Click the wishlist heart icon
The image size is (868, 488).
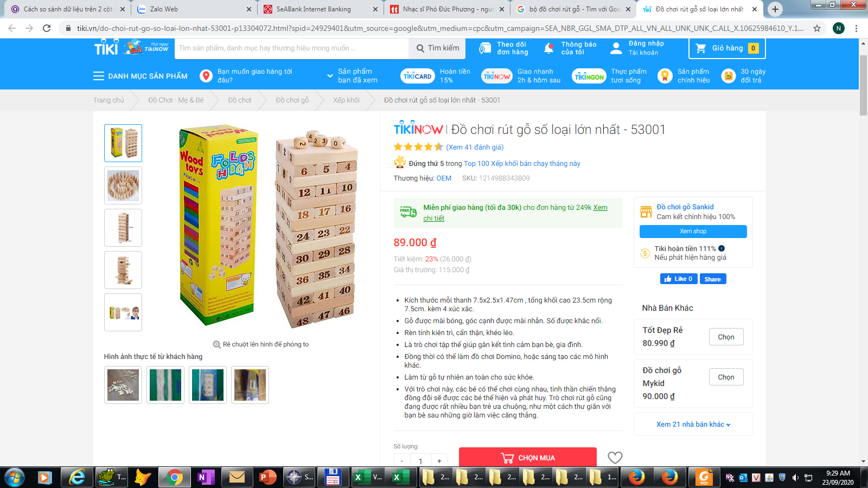615,458
